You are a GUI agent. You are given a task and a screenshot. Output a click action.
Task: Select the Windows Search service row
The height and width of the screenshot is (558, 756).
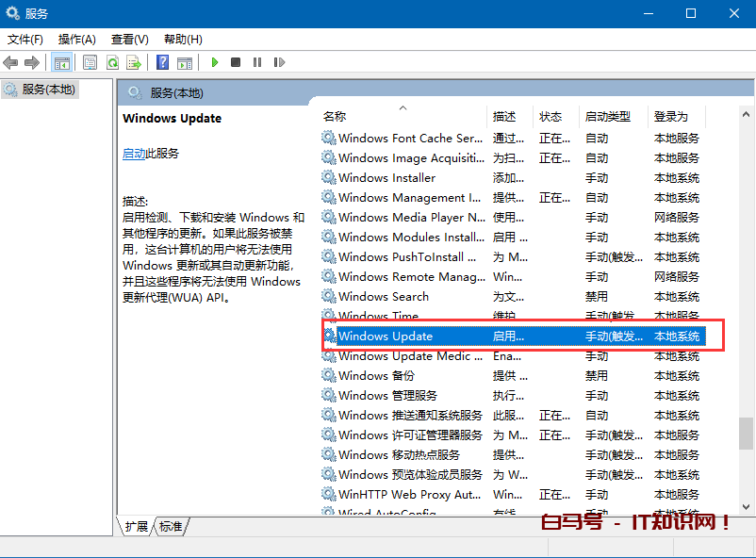point(384,296)
